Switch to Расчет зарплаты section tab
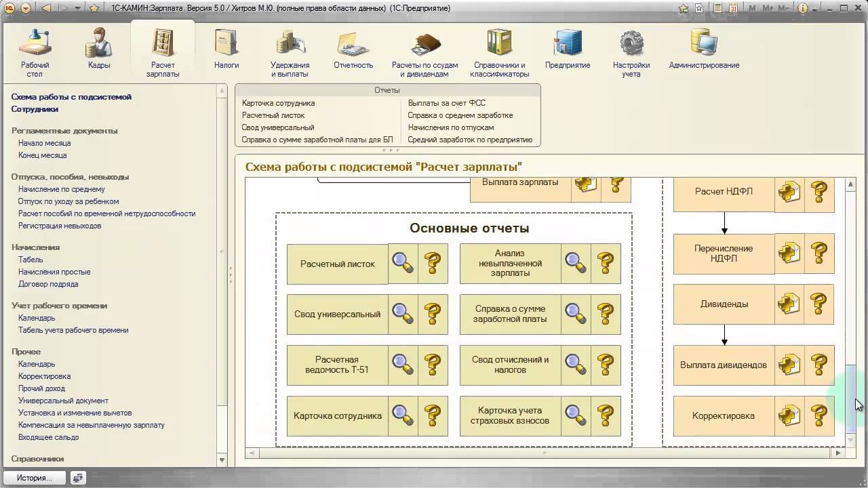This screenshot has width=868, height=488. coord(163,53)
